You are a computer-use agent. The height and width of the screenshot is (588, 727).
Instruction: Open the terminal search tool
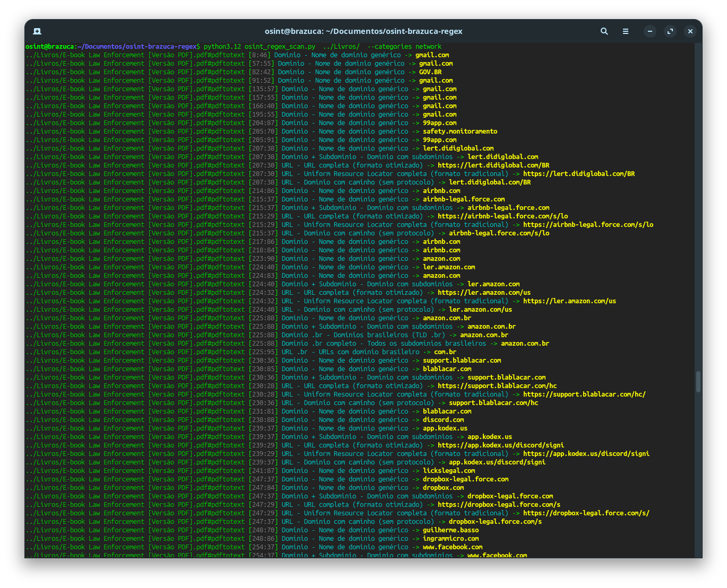coord(604,31)
